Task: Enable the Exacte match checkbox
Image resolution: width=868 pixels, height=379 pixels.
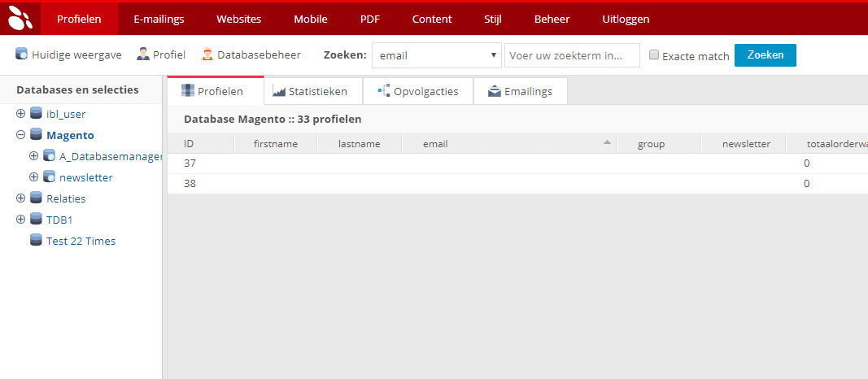Action: click(x=654, y=55)
